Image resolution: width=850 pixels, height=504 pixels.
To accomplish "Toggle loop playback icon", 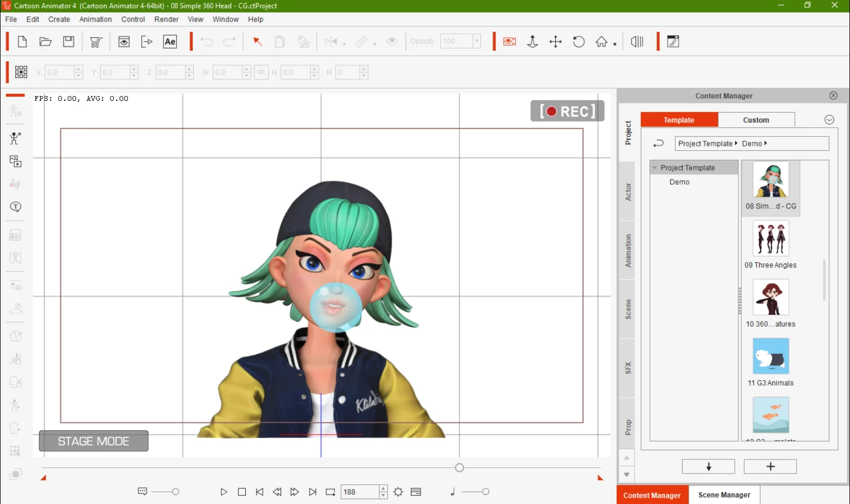I will [330, 492].
